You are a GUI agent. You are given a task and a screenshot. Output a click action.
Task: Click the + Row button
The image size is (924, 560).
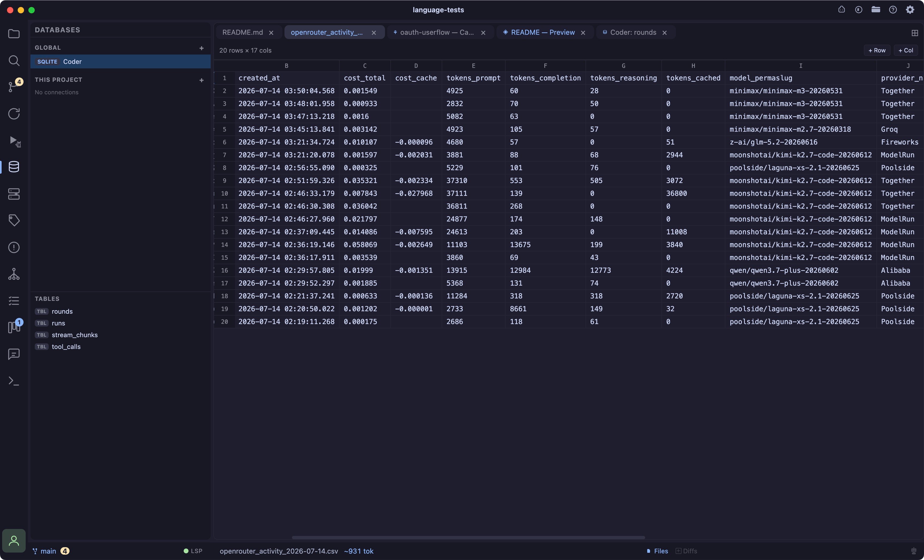tap(877, 50)
